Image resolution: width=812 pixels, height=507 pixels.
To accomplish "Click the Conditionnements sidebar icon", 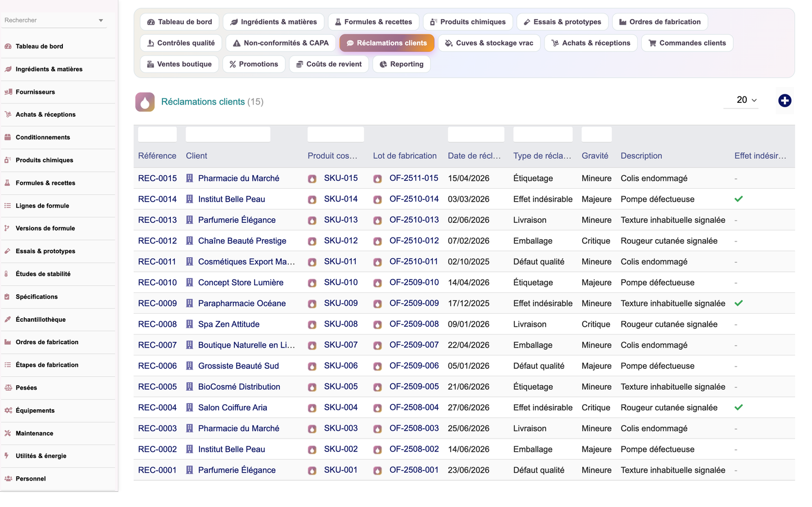I will click(8, 138).
